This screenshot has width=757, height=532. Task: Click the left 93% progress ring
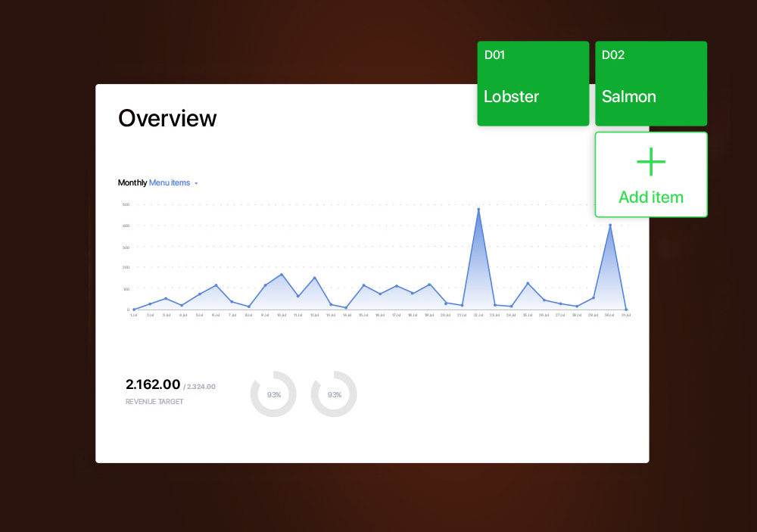coord(273,394)
